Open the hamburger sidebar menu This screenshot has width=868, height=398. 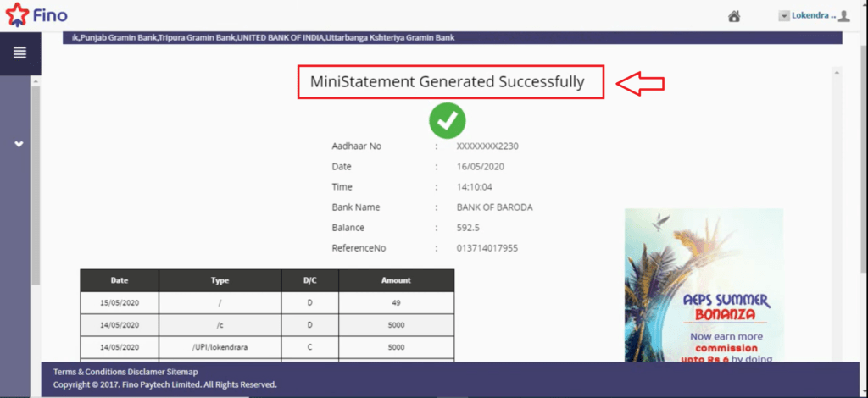click(20, 53)
